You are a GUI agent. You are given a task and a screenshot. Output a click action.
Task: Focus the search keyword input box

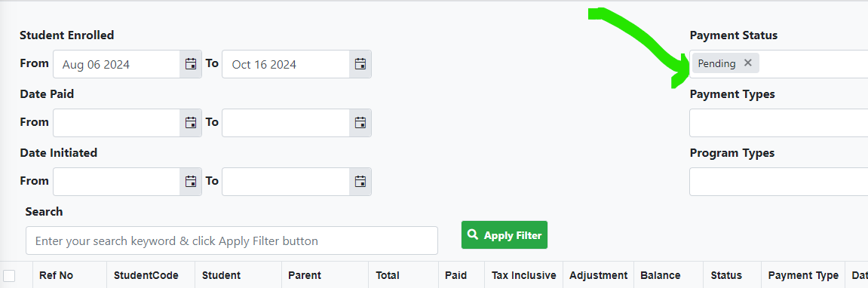232,241
